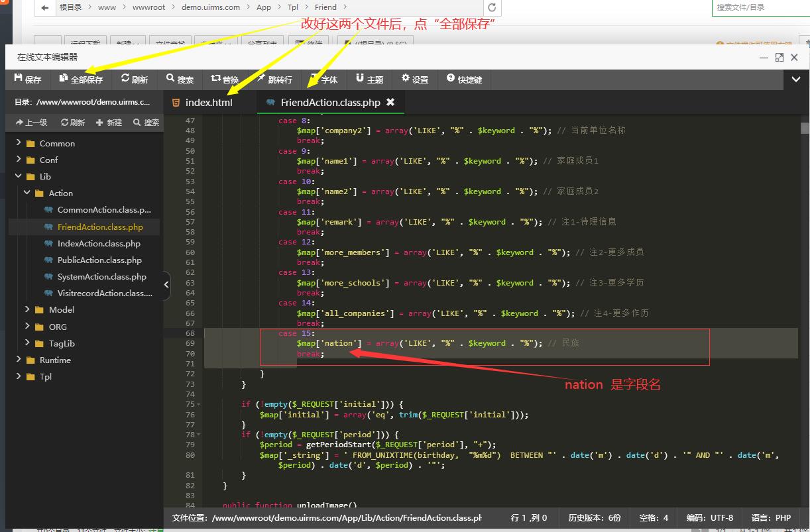Click line number 68 in gutter

[x=190, y=333]
